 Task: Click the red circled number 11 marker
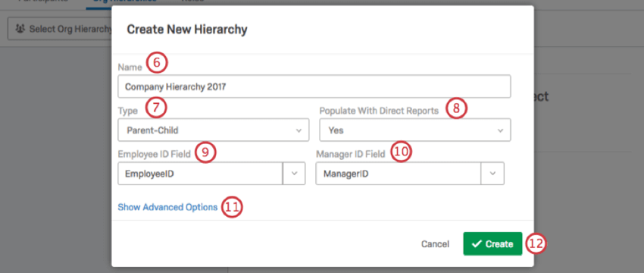232,207
